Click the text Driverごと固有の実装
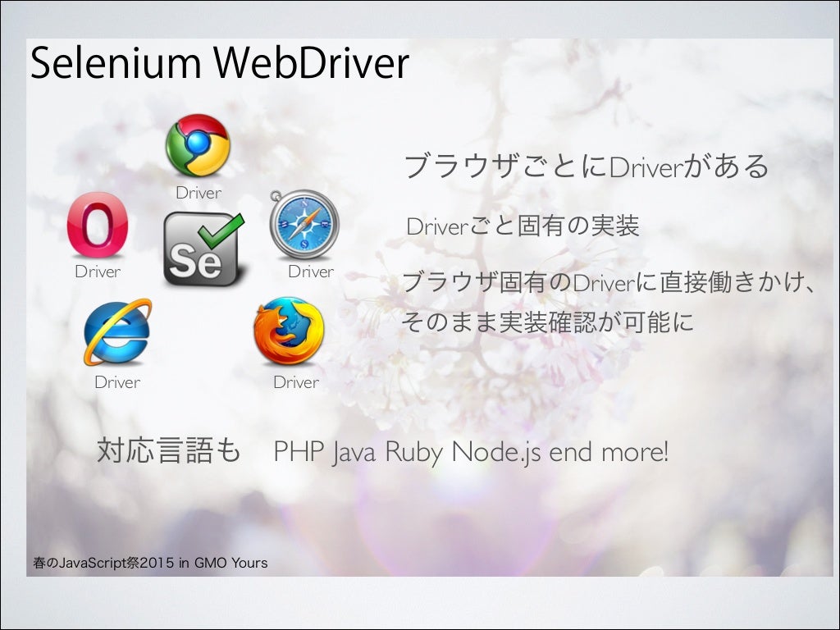The image size is (840, 630). click(x=523, y=226)
